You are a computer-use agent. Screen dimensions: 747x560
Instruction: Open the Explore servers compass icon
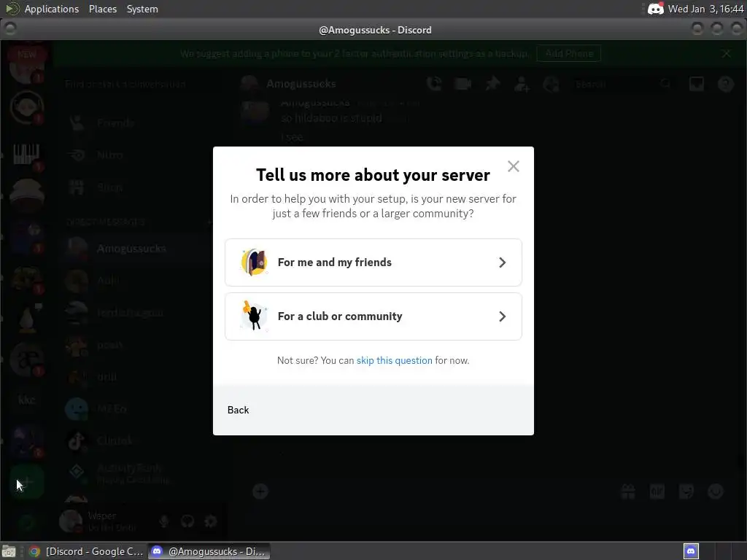27,522
